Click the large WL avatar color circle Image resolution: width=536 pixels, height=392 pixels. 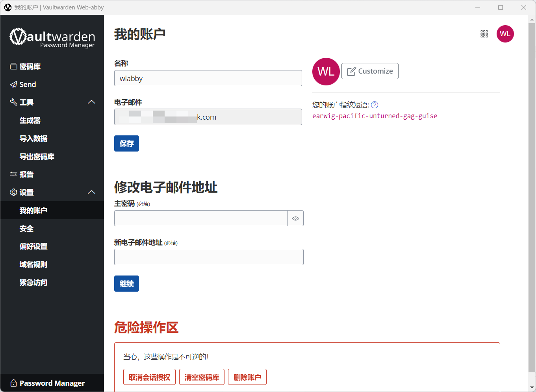click(326, 72)
